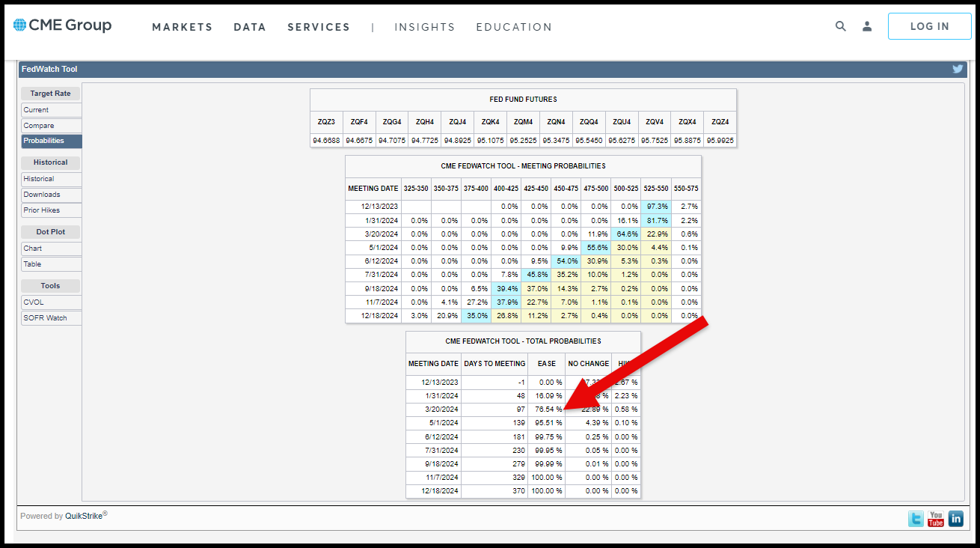The width and height of the screenshot is (980, 548).
Task: Open the YouTube icon in footer
Action: [x=936, y=518]
